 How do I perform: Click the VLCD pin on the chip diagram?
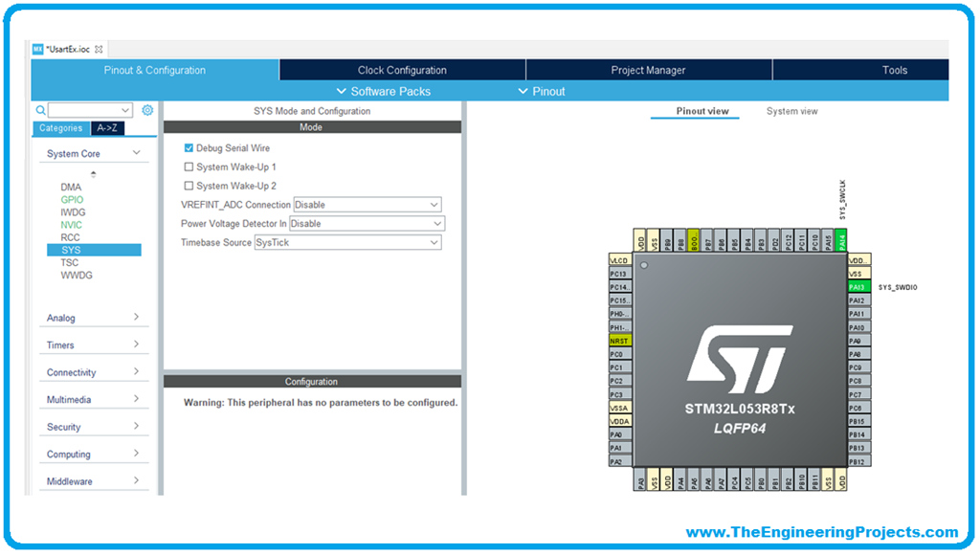622,258
